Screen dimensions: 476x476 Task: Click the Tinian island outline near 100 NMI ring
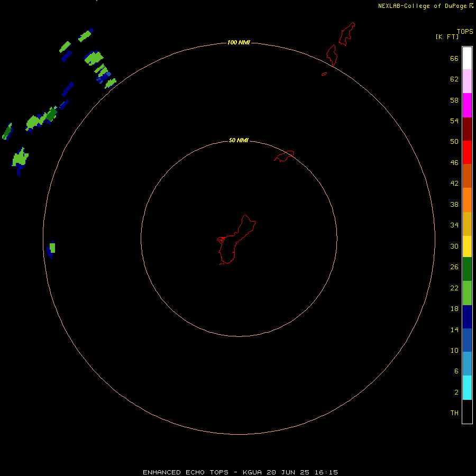coord(332,55)
